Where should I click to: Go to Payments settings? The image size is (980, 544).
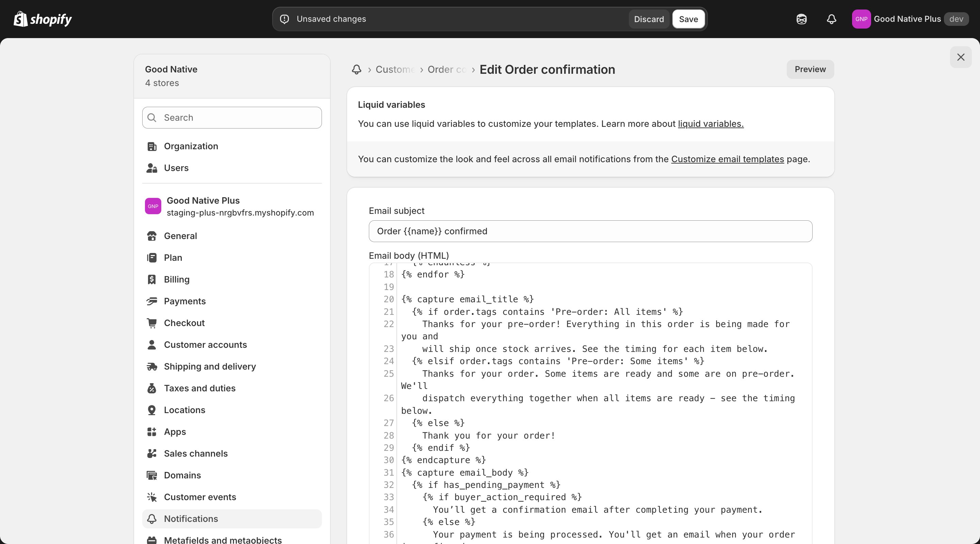tap(232, 302)
